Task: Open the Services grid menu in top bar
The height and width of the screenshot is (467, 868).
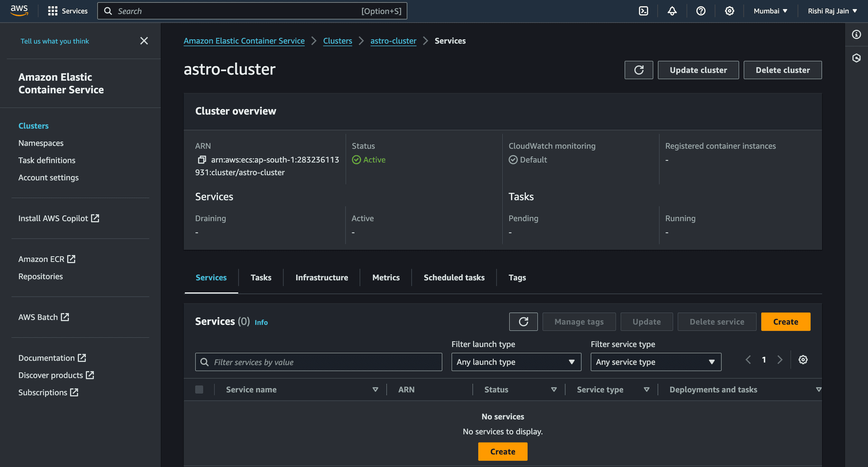Action: point(68,11)
